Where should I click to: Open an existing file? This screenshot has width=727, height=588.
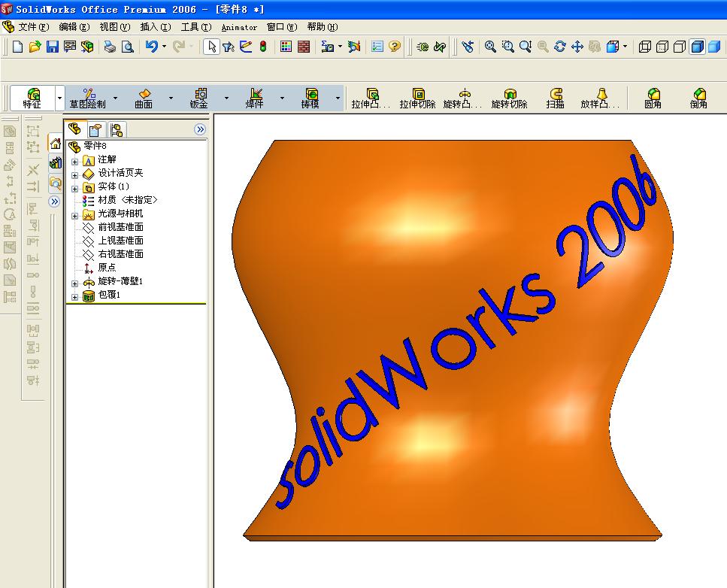(35, 47)
